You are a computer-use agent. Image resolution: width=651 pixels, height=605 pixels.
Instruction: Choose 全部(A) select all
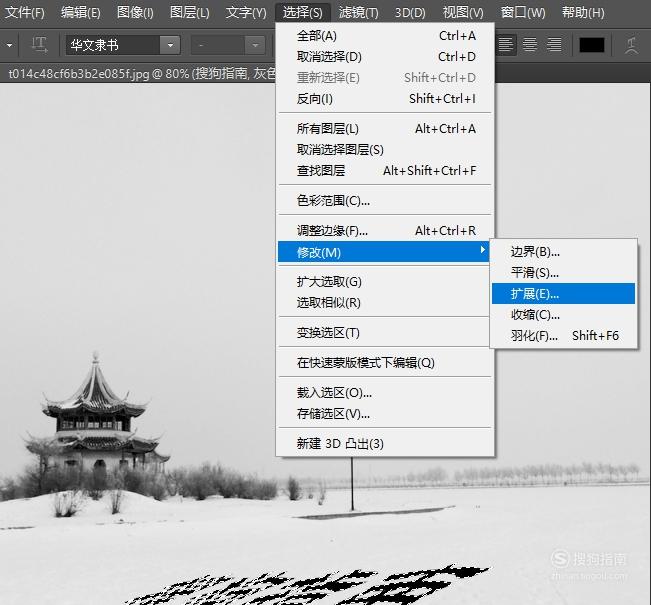(386, 36)
